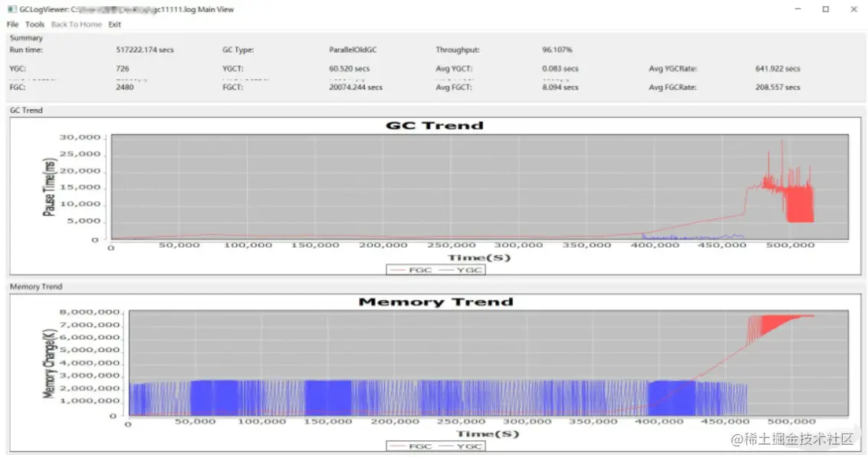
Task: Open the File menu
Action: (x=13, y=25)
